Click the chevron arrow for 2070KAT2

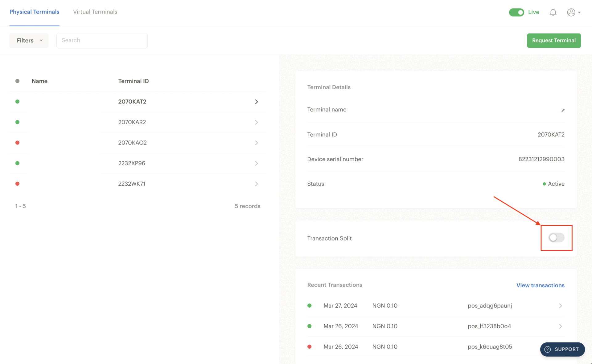[x=256, y=101]
